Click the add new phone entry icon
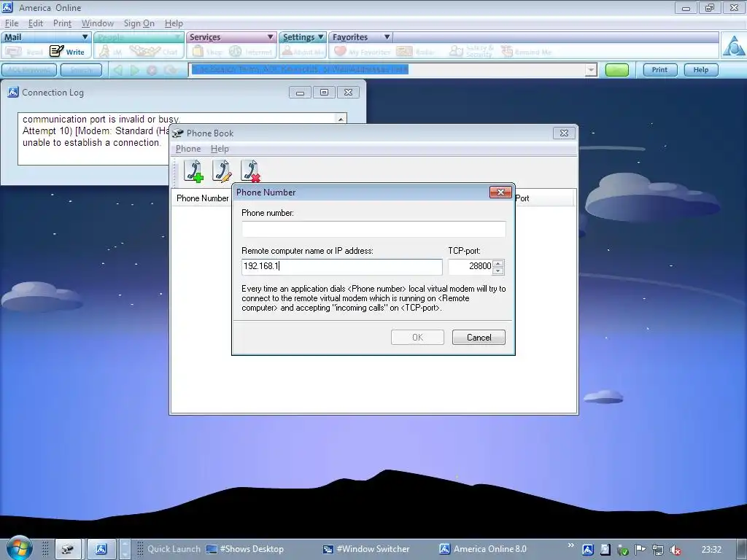747x560 pixels. [x=193, y=171]
